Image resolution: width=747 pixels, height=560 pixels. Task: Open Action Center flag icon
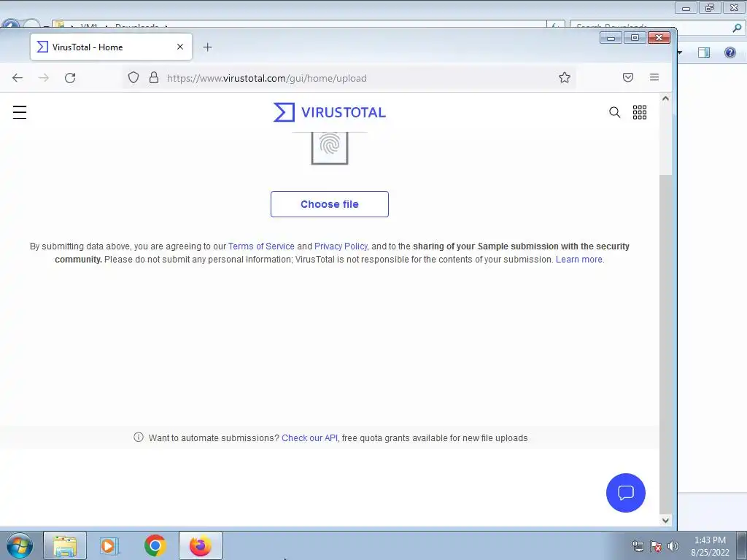coord(656,547)
